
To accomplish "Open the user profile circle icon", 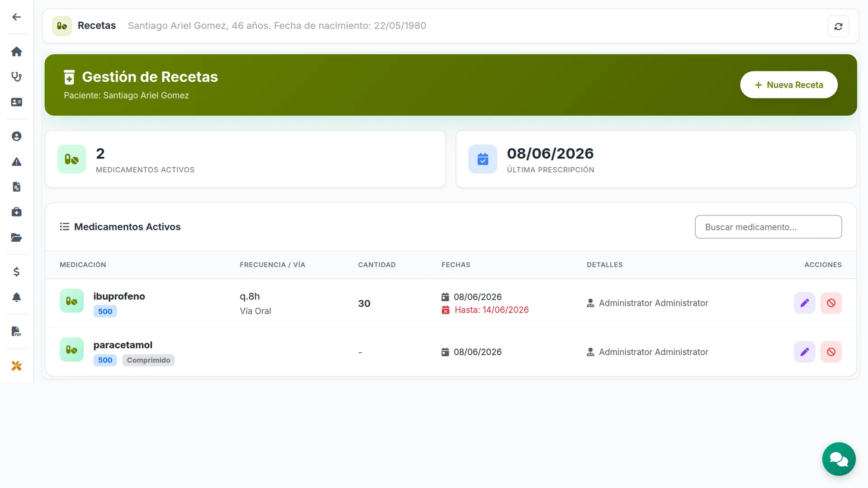I will pos(16,136).
